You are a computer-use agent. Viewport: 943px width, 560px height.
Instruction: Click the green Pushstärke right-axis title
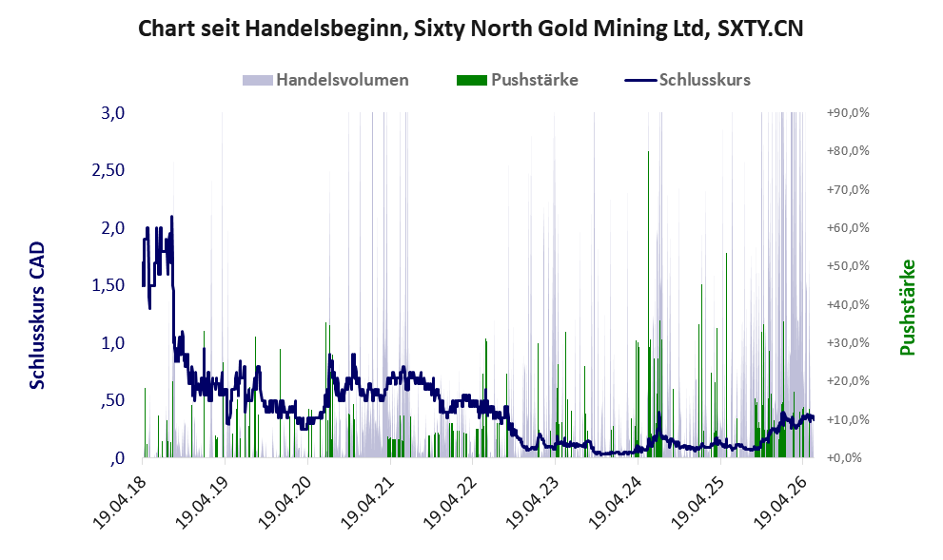(908, 307)
